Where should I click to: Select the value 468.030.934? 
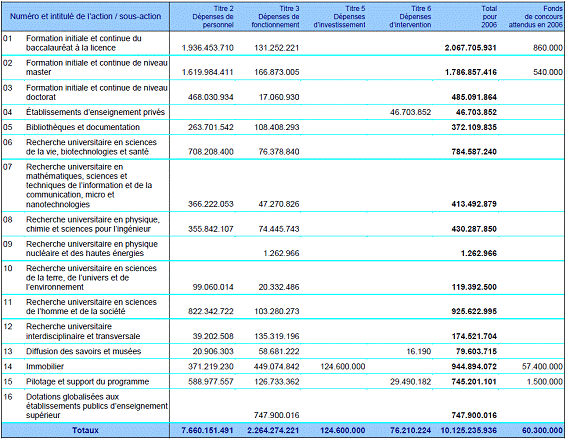tap(211, 97)
